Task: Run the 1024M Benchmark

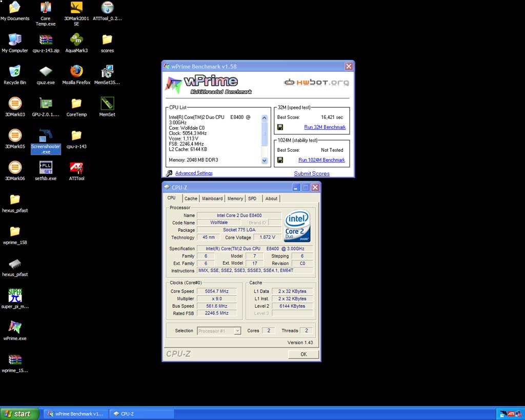Action: pos(321,160)
